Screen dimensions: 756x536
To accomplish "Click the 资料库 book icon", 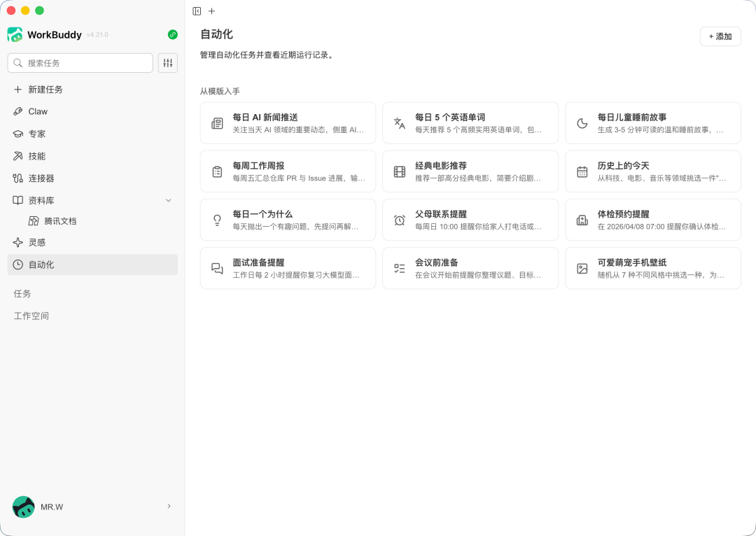I will (x=17, y=201).
